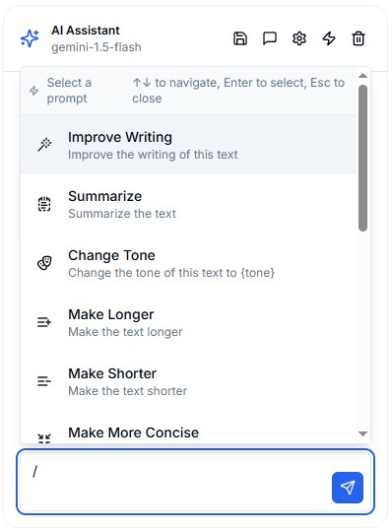Viewport: 392px width, 532px height.
Task: Send message with paper plane button
Action: [x=348, y=488]
